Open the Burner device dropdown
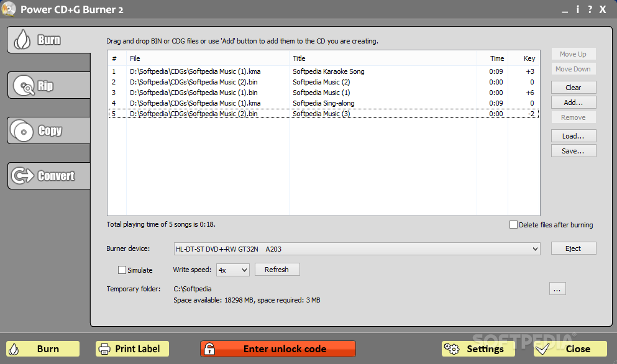Image resolution: width=617 pixels, height=364 pixels. (357, 248)
